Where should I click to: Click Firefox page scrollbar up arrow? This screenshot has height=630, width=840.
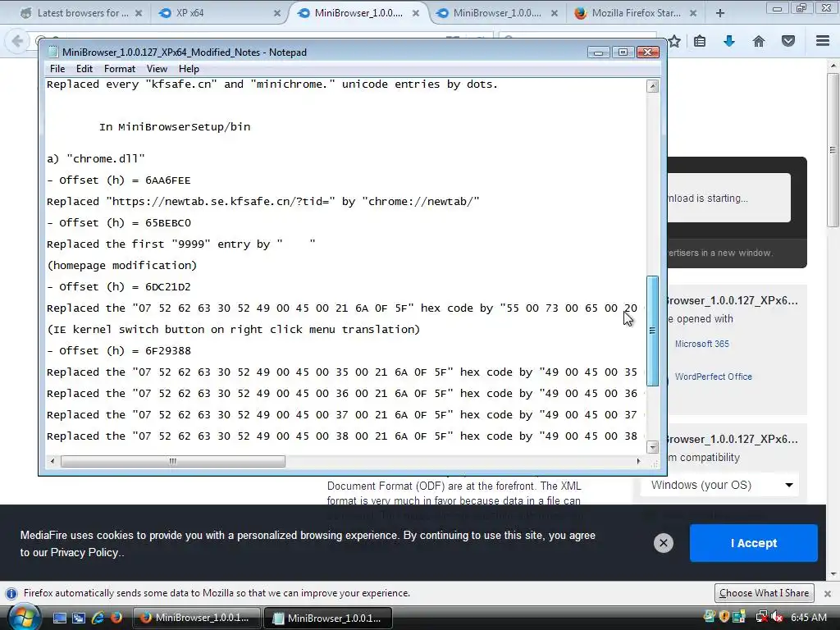tap(833, 66)
